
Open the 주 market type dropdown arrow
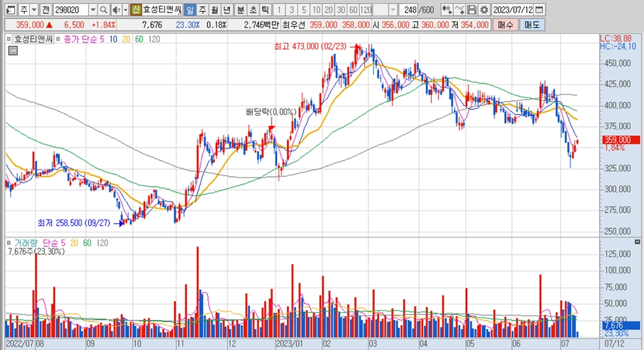coord(34,10)
